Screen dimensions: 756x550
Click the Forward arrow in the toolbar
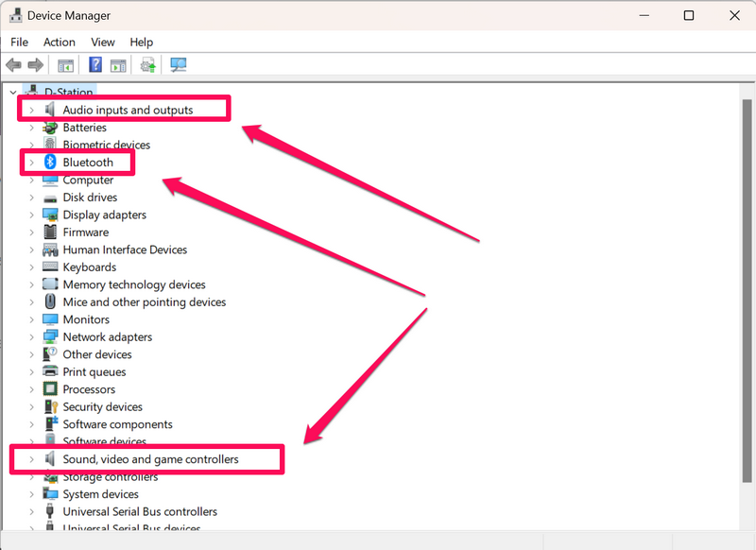[x=35, y=65]
